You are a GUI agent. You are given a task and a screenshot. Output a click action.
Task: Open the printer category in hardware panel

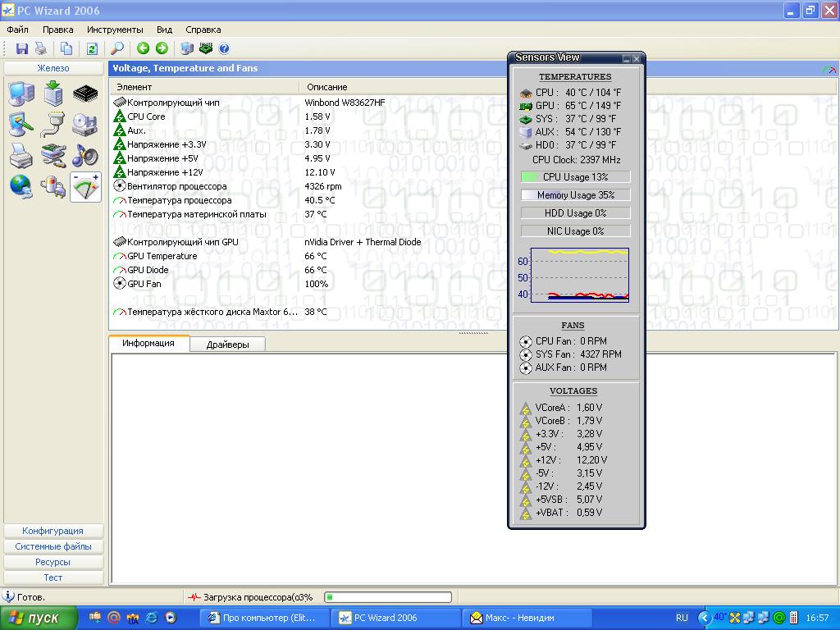coord(21,155)
